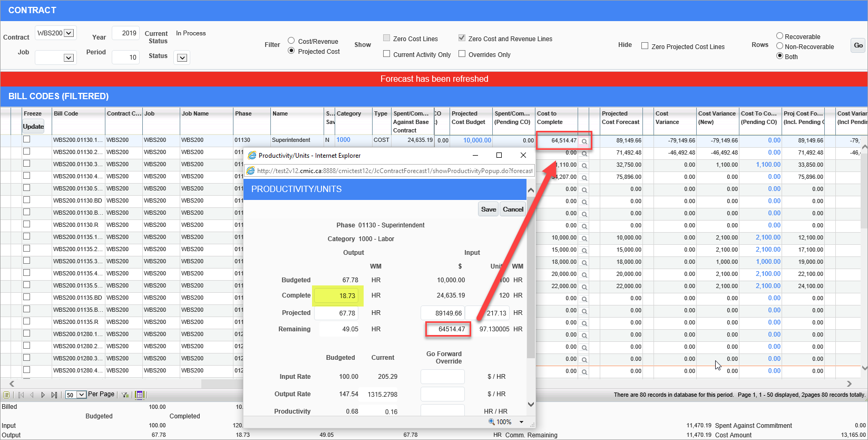Check Freeze box for WBS200.01135.1 row
The height and width of the screenshot is (440, 868).
pyautogui.click(x=26, y=236)
